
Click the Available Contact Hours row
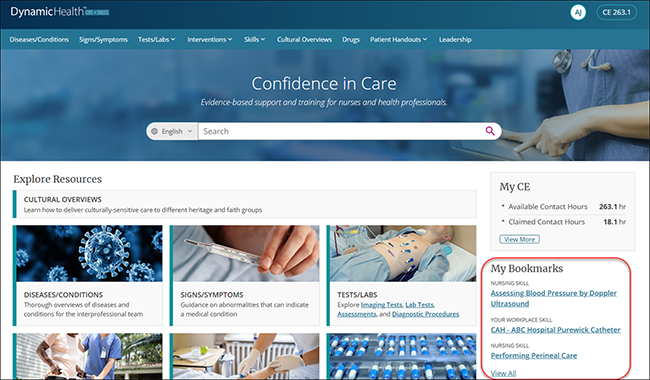(x=563, y=206)
